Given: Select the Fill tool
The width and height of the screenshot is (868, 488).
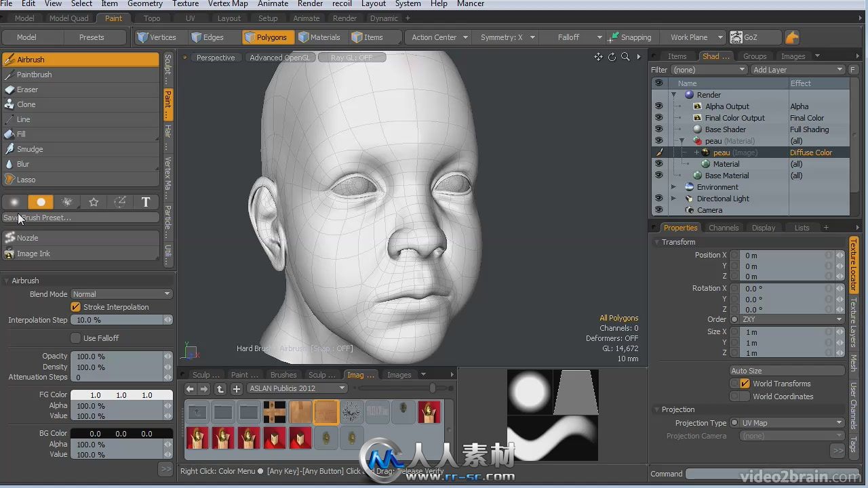Looking at the screenshot, I should [81, 134].
